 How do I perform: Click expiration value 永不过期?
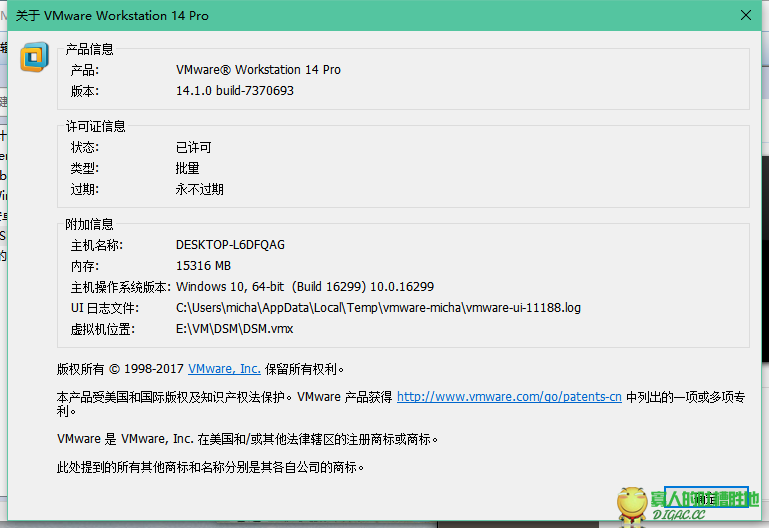[x=200, y=189]
